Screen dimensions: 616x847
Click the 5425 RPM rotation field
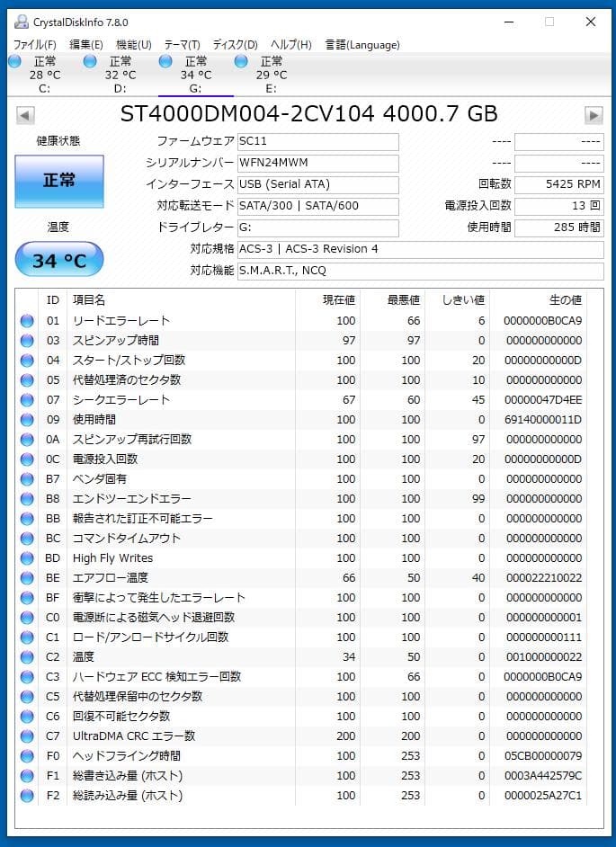coord(559,184)
